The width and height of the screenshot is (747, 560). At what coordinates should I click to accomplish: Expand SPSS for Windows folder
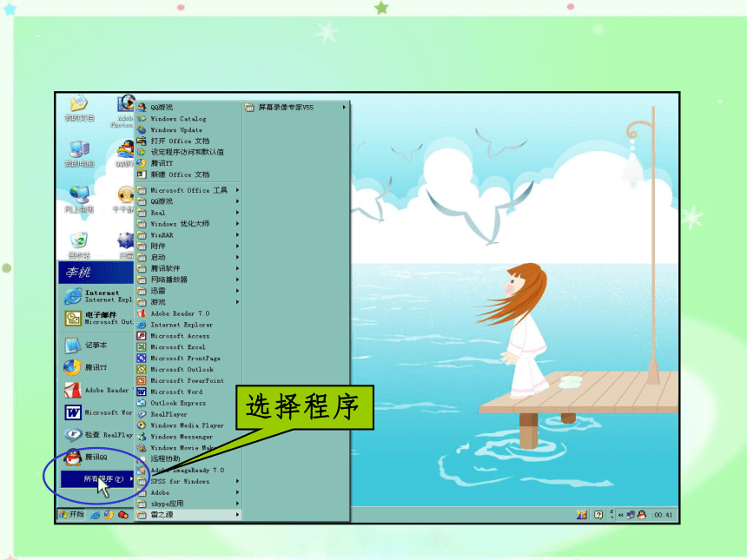coord(188,482)
